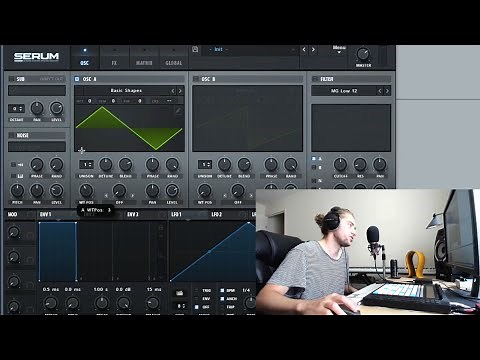Select the LFO 1 tab
This screenshot has width=480, height=360.
pyautogui.click(x=176, y=214)
